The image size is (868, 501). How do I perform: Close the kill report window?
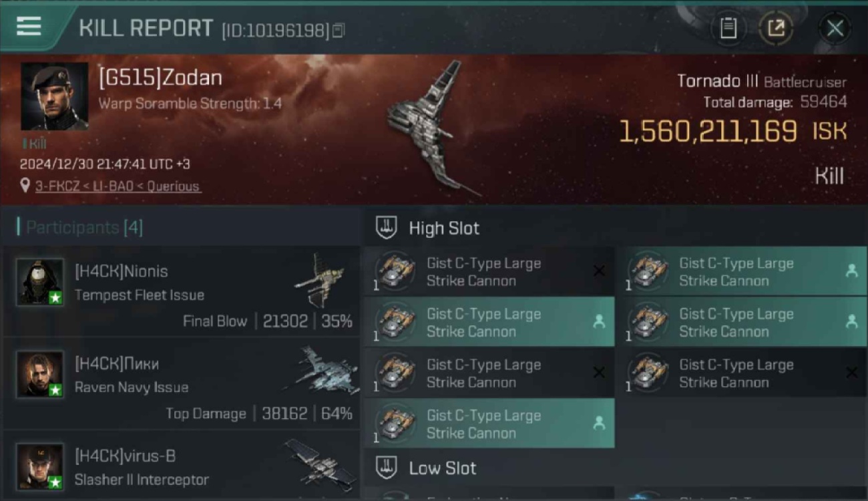pos(835,28)
